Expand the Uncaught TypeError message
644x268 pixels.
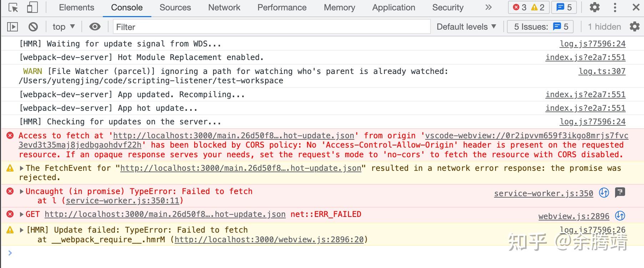click(x=22, y=192)
